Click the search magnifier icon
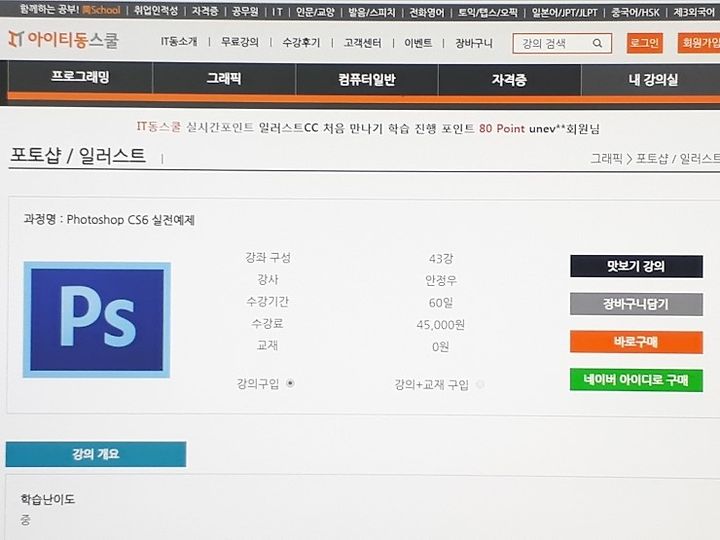 597,43
